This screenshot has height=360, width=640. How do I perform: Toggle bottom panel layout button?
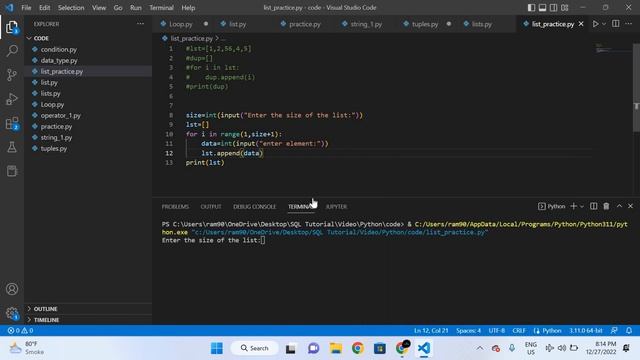542,8
